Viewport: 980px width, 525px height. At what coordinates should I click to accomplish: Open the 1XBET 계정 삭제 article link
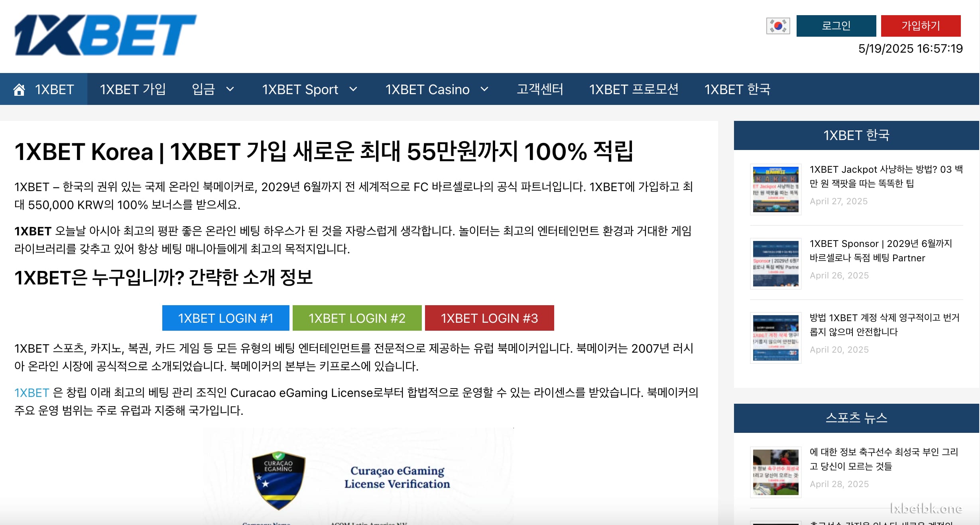pyautogui.click(x=884, y=325)
